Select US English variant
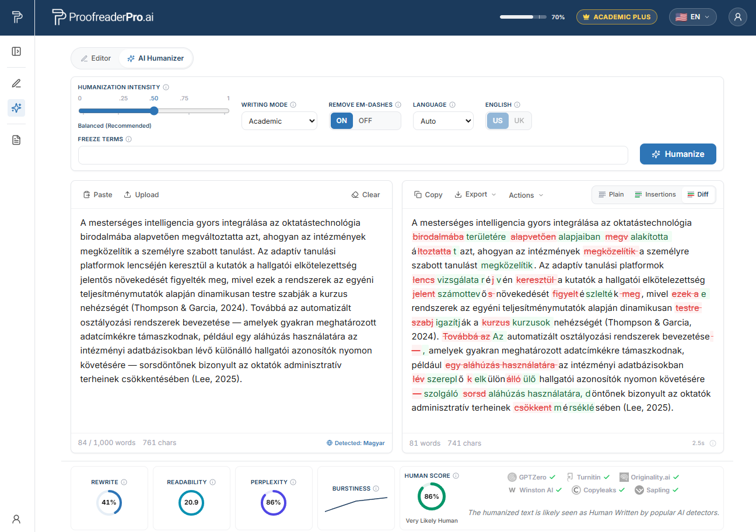 coord(498,121)
